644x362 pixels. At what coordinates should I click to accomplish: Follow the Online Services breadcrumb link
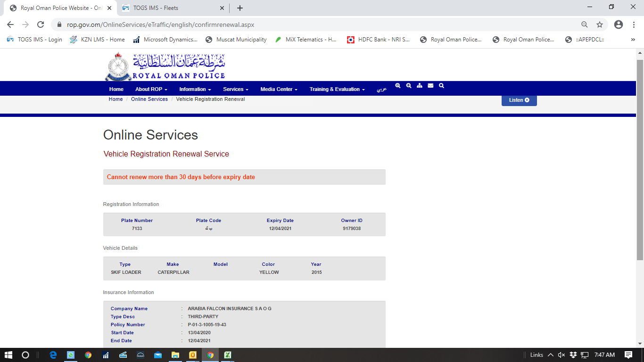[x=149, y=99]
